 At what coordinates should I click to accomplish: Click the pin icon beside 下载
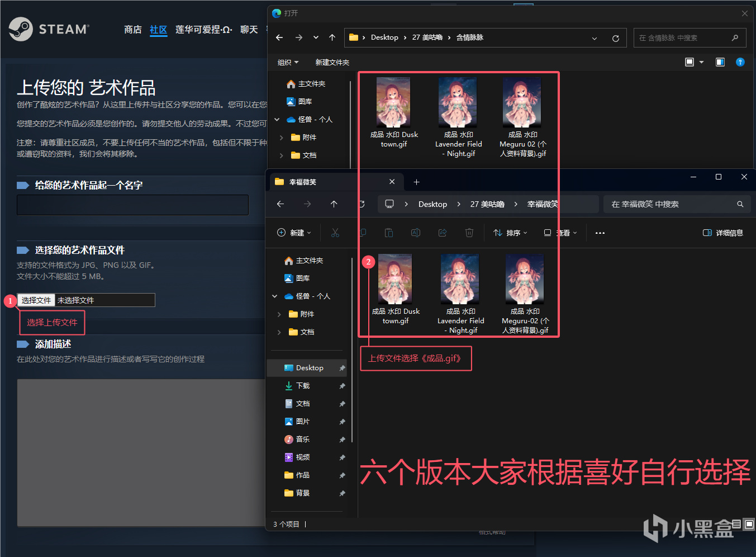click(x=342, y=386)
